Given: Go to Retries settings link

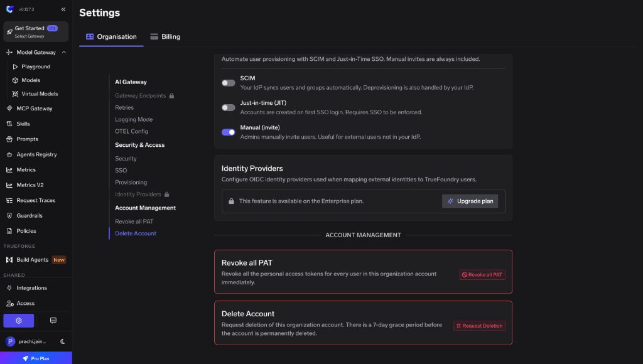Looking at the screenshot, I should tap(124, 107).
